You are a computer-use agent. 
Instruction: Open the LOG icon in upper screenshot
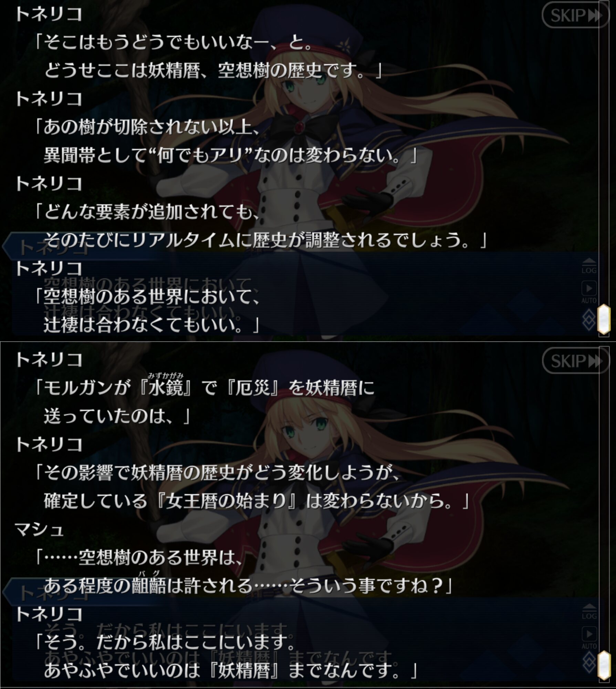pos(589,266)
